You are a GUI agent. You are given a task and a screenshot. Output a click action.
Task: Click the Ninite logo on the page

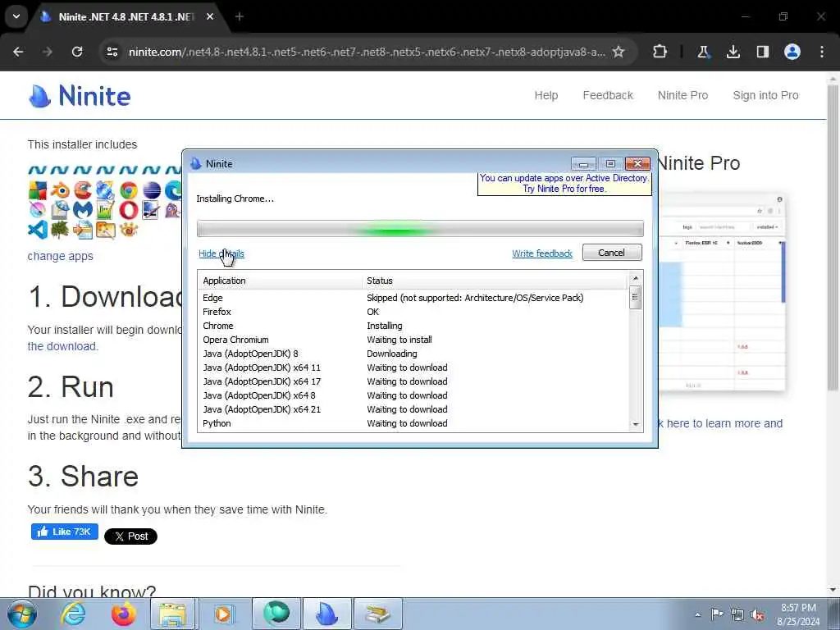coord(80,96)
